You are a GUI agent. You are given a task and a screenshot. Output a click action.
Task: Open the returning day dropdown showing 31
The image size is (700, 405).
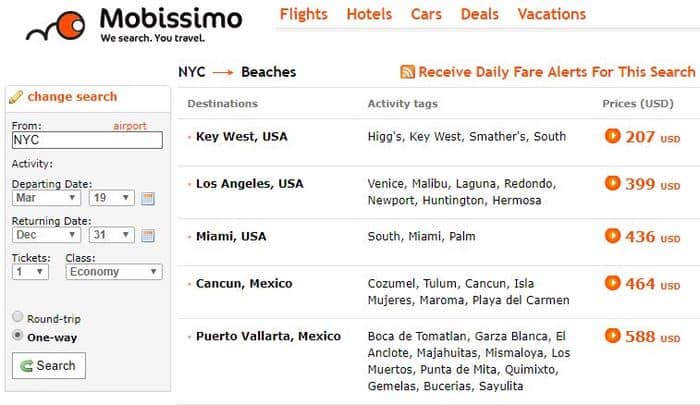112,235
